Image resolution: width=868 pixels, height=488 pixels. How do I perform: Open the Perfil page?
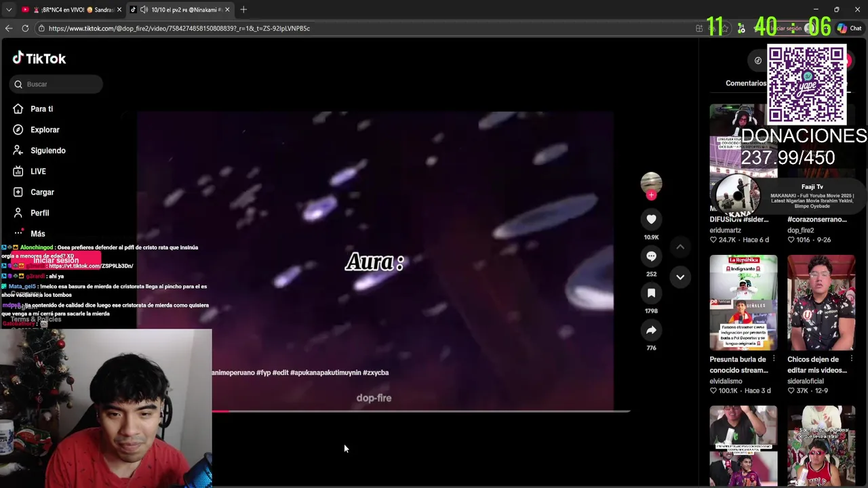(39, 213)
